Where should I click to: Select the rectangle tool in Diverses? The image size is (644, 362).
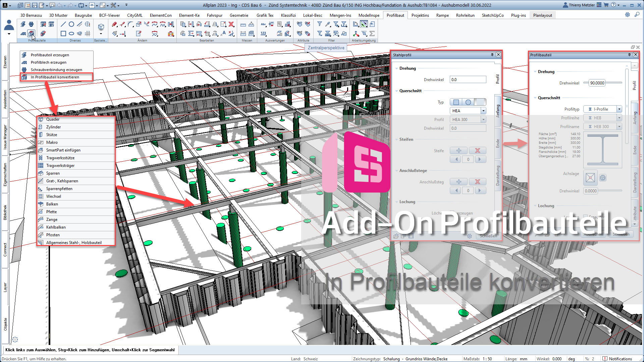pos(63,34)
